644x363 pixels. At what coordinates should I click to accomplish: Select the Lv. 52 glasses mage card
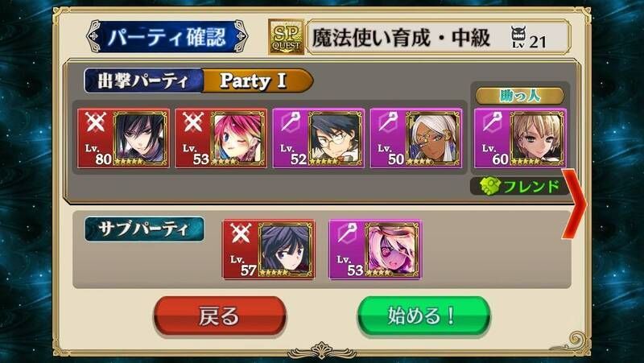click(x=318, y=138)
